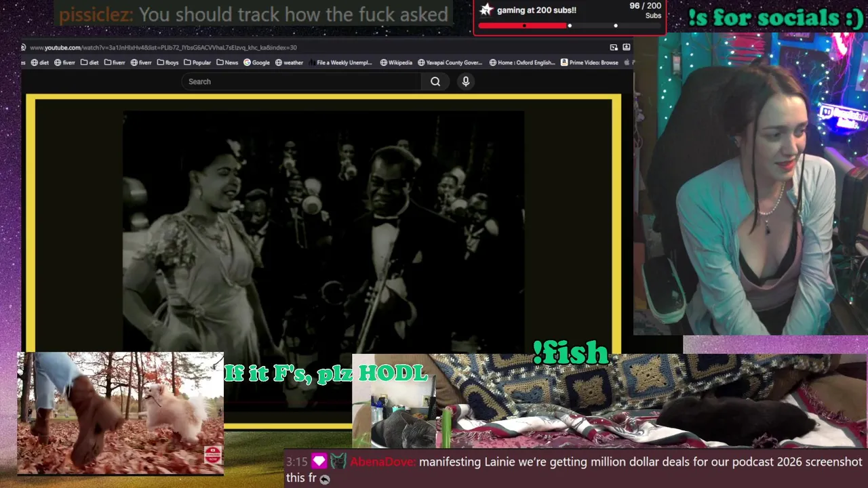The image size is (868, 488).
Task: Open Prime Video: Browse bookmark
Action: (x=589, y=62)
